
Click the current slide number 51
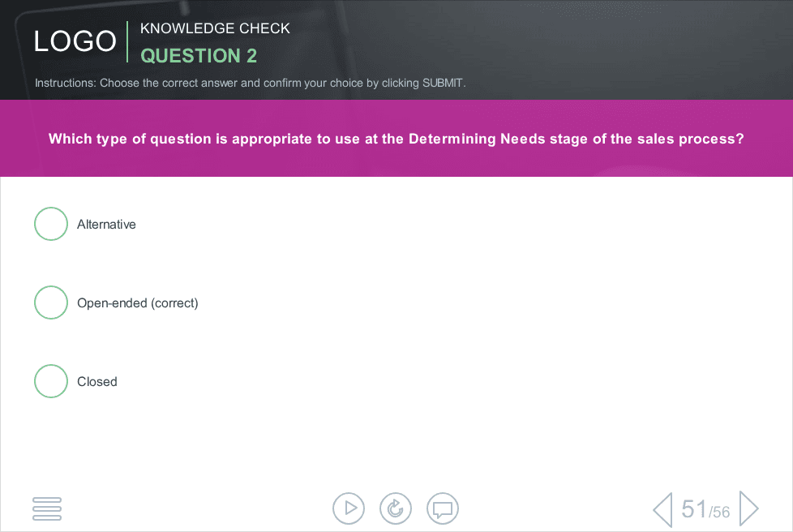(x=694, y=508)
